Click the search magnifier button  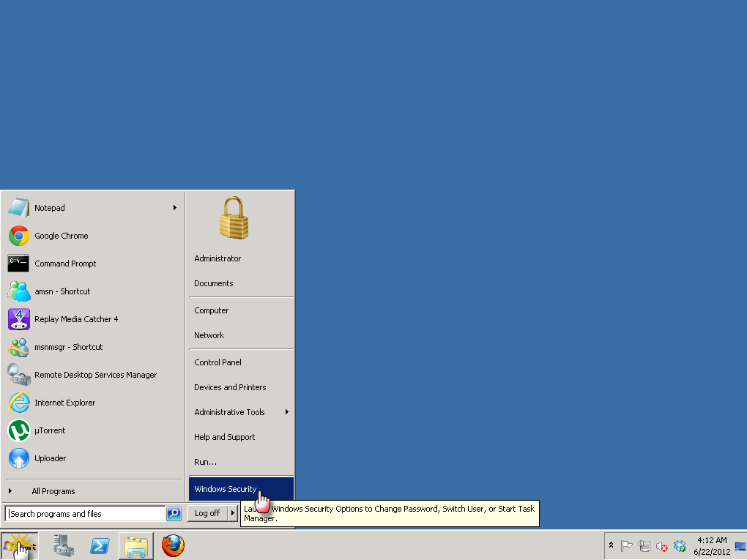174,513
